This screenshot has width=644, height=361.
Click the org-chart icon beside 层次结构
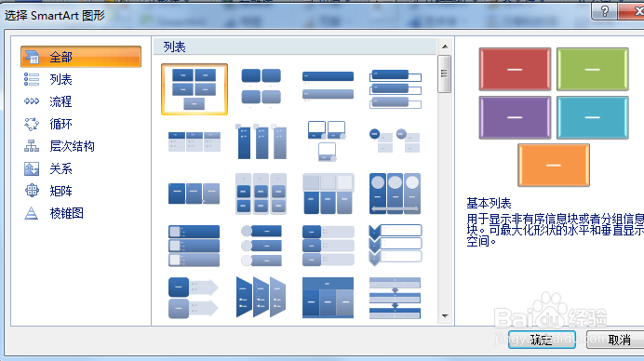(32, 146)
